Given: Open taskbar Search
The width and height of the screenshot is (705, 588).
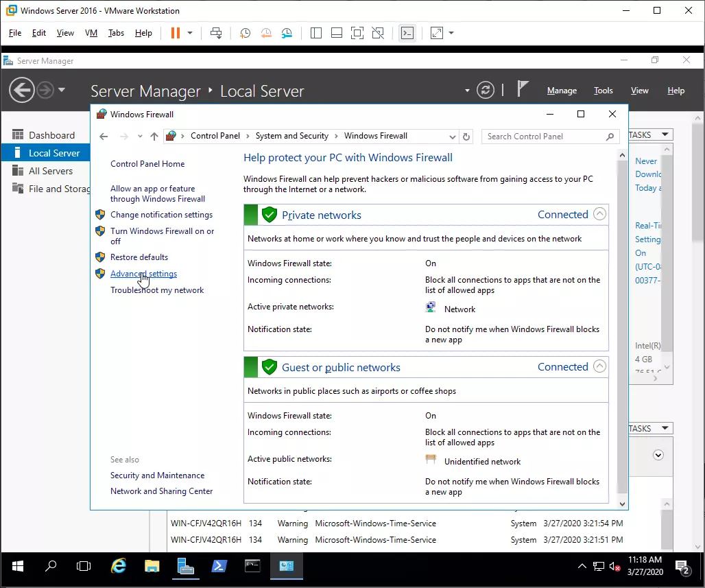Looking at the screenshot, I should tap(51, 566).
